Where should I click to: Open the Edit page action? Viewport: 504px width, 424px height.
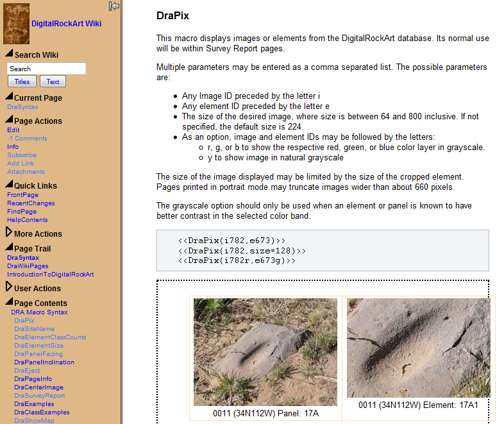pos(13,130)
